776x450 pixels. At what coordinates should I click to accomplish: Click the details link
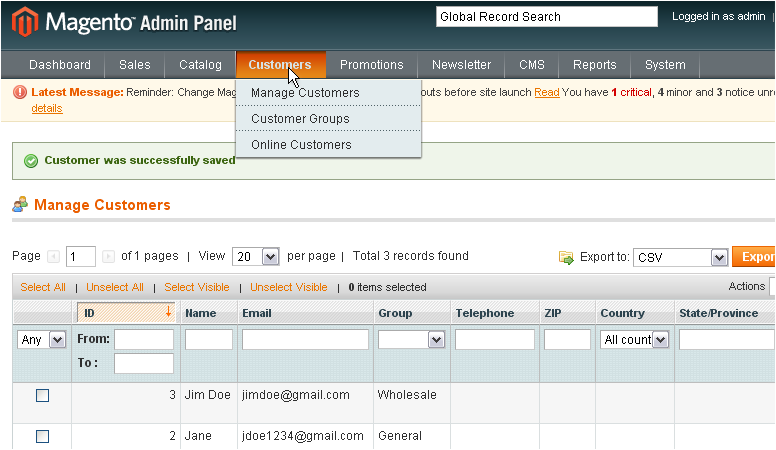click(x=47, y=108)
